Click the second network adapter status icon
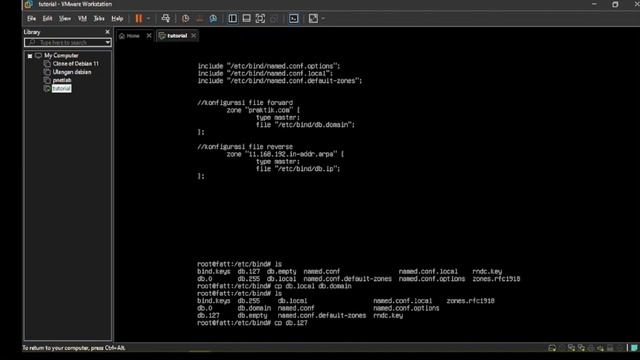Viewport: 640px width, 360px height. pyautogui.click(x=581, y=348)
